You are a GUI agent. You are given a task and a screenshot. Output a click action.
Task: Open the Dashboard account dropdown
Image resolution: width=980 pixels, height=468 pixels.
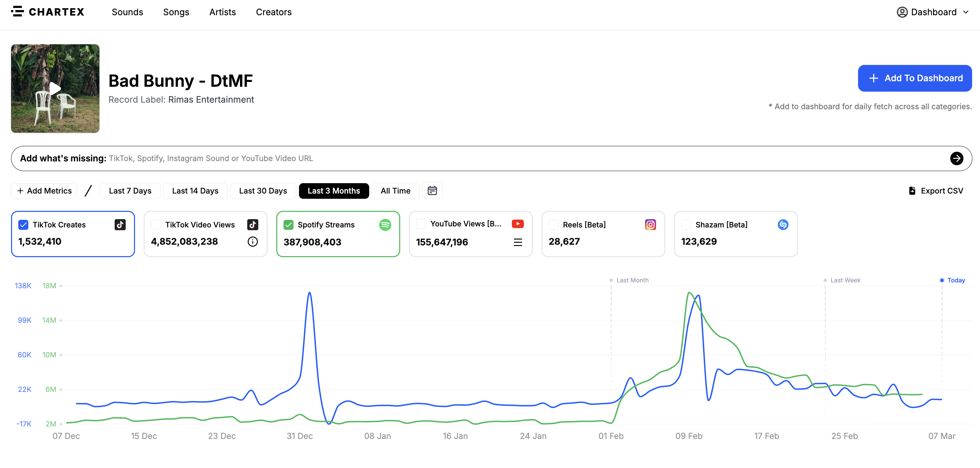pyautogui.click(x=932, y=12)
